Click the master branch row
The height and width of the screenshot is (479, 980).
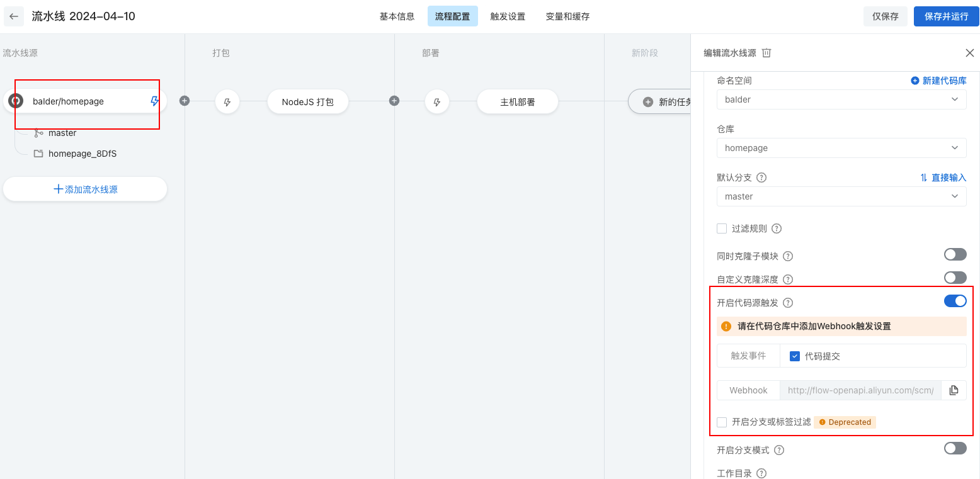(55, 133)
